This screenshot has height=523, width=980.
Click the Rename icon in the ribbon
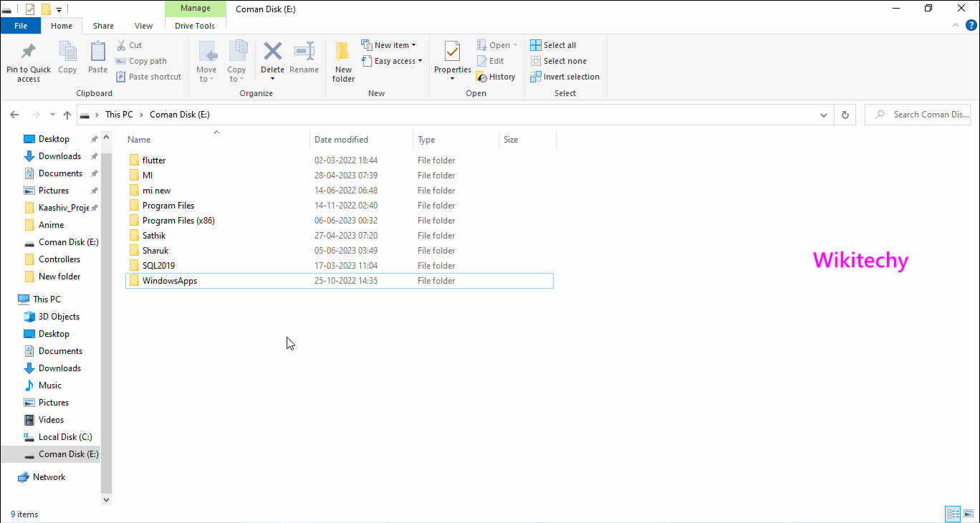(304, 57)
